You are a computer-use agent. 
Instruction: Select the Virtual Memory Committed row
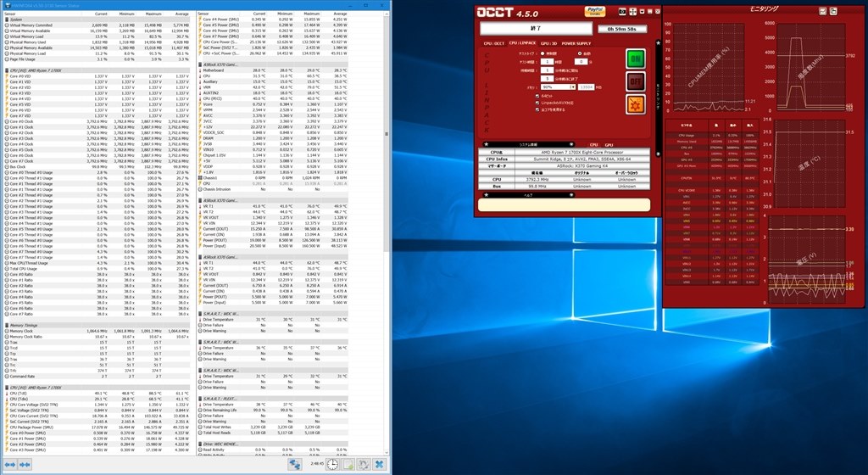[x=97, y=25]
